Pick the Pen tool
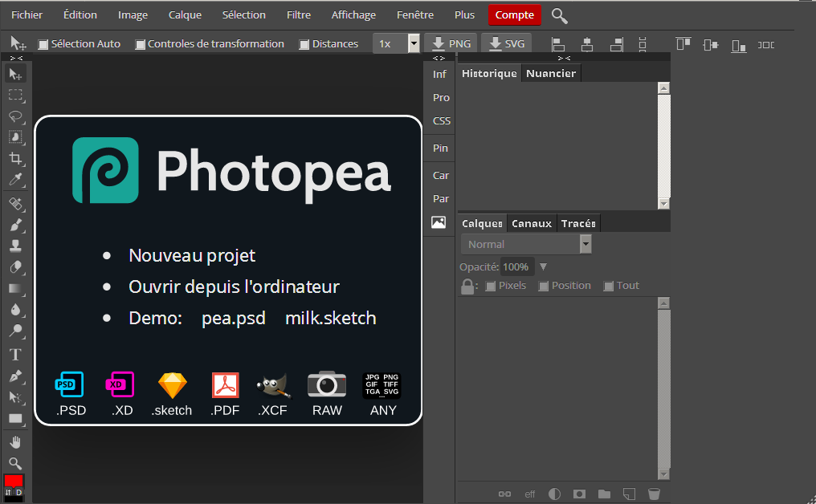Viewport: 816px width, 504px height. click(15, 376)
